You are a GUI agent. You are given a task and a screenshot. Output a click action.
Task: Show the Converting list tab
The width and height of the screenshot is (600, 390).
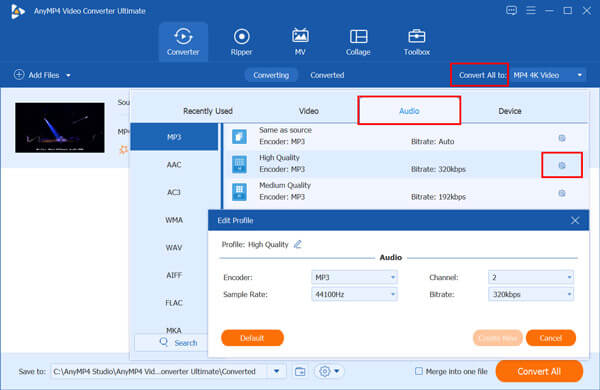pyautogui.click(x=271, y=75)
